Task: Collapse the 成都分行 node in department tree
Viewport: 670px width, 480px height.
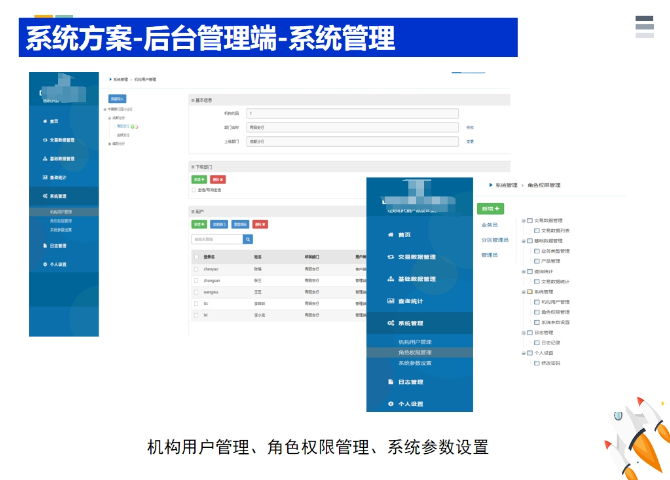Action: click(109, 118)
